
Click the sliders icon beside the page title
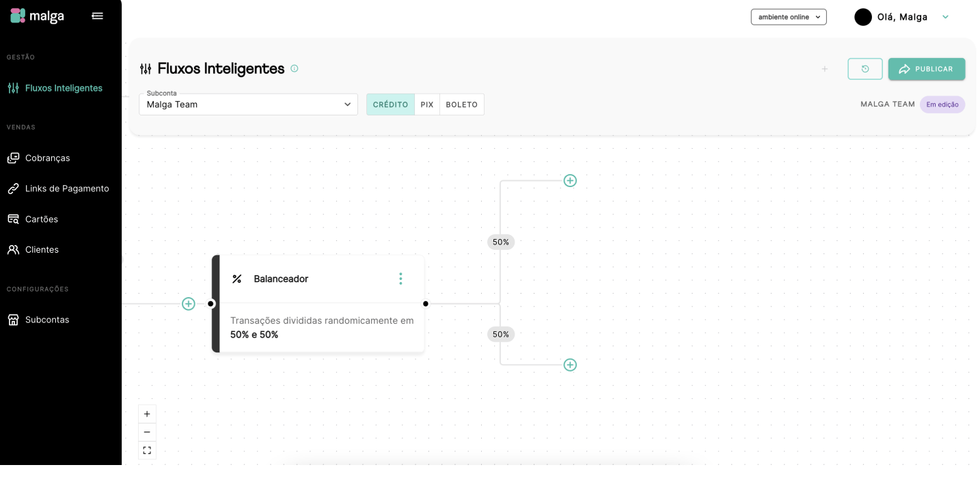coord(146,68)
